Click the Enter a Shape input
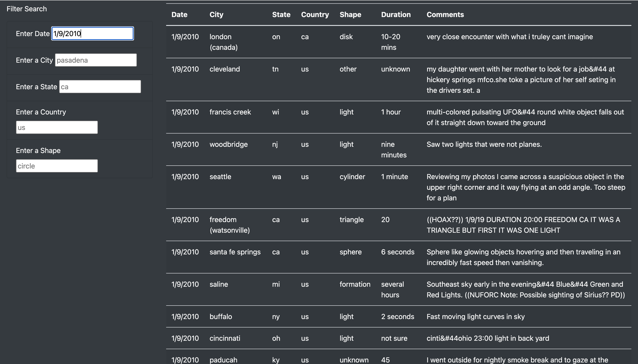This screenshot has height=364, width=638. (x=57, y=166)
